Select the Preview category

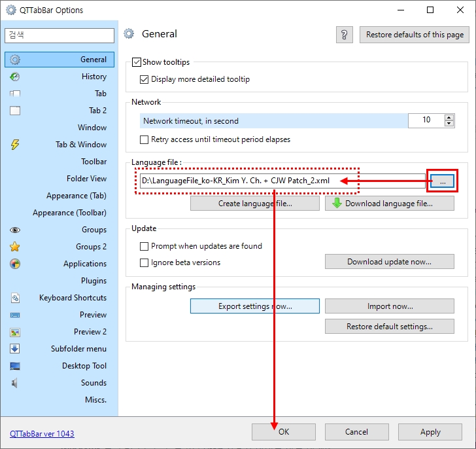pos(59,315)
